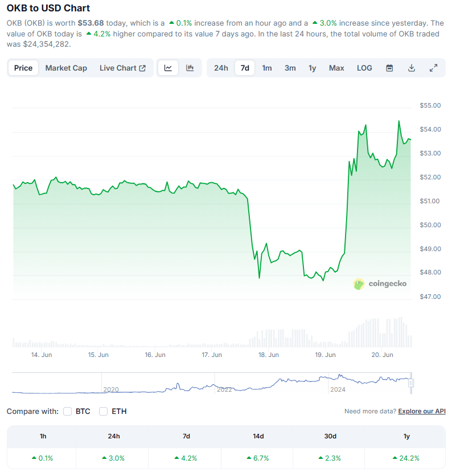Click the $55.00 price axis label
This screenshot has width=452, height=476.
[x=430, y=105]
